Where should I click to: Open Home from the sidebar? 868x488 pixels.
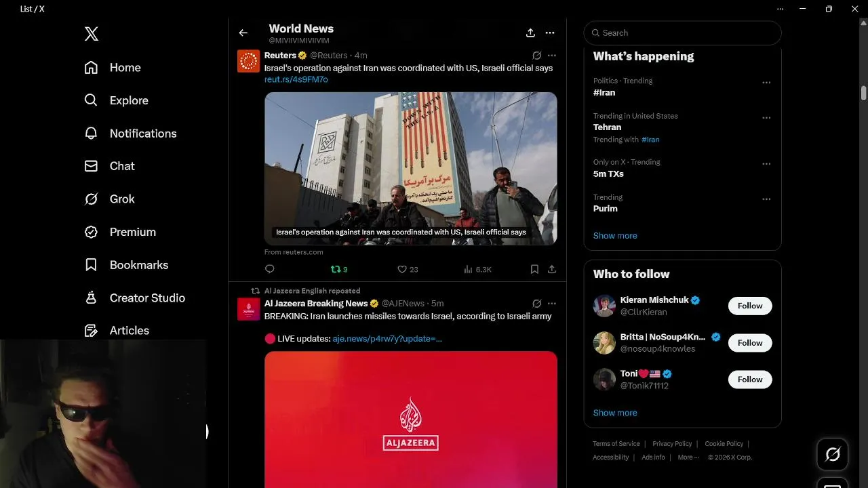coord(113,68)
